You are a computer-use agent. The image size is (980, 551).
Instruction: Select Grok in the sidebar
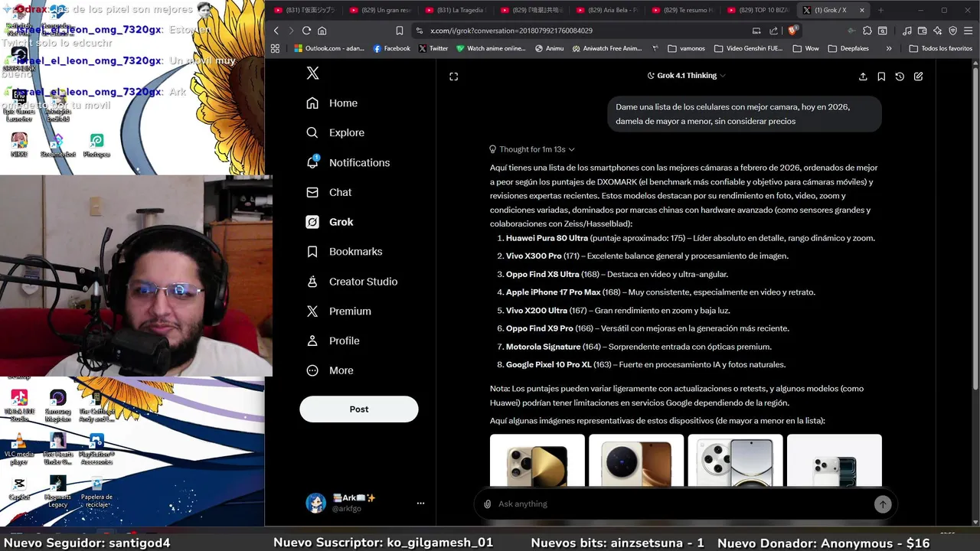(x=330, y=222)
